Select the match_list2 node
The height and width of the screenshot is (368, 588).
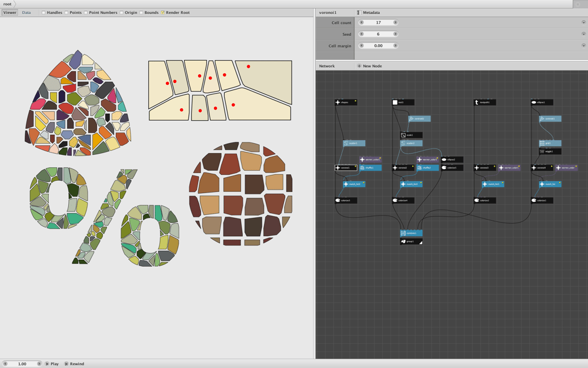[x=354, y=184]
